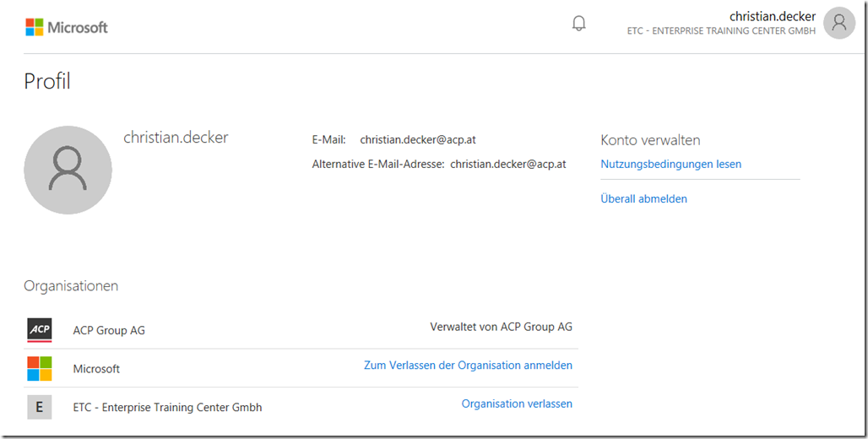Open the account avatar in header
The height and width of the screenshot is (439, 868).
(839, 23)
